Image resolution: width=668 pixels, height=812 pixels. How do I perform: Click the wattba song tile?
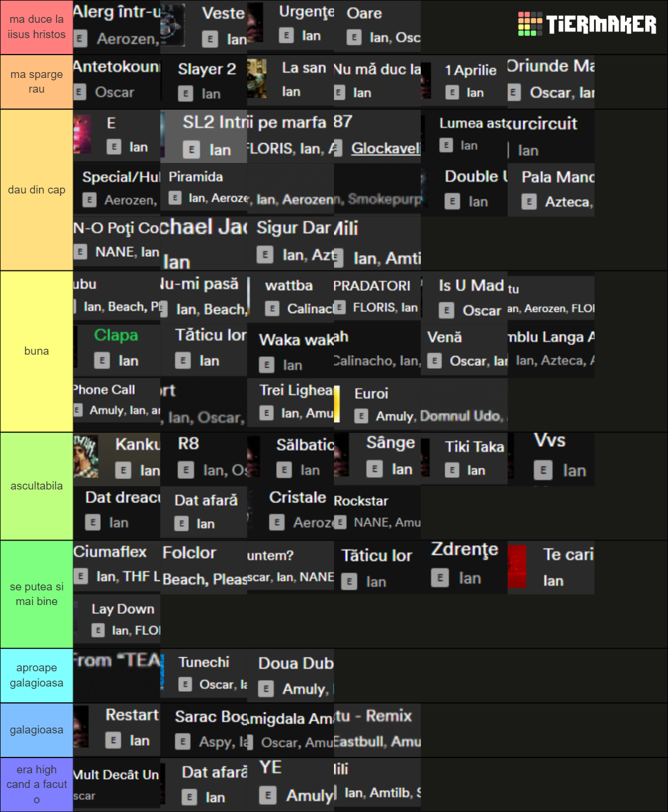[290, 298]
